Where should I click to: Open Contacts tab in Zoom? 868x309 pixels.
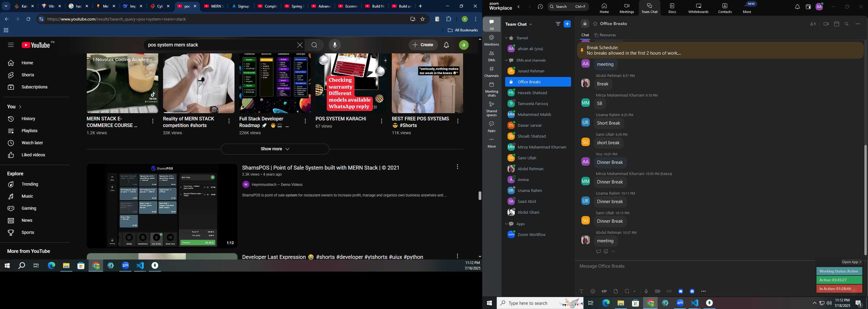[x=725, y=8]
